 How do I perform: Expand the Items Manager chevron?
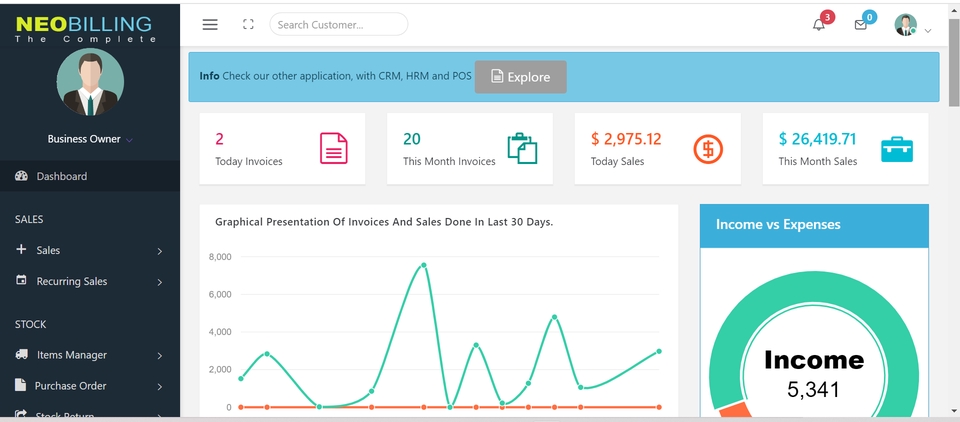160,356
